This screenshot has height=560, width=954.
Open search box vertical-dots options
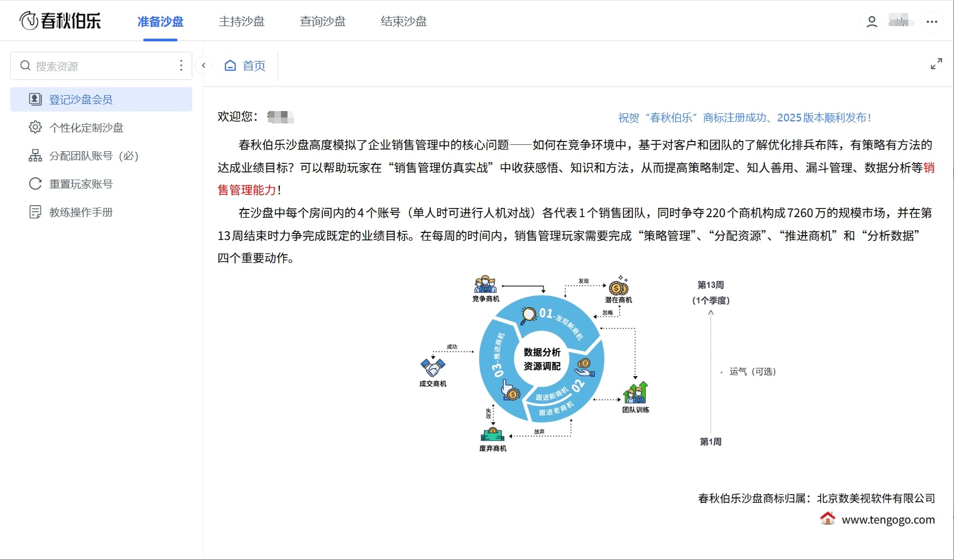pos(181,66)
